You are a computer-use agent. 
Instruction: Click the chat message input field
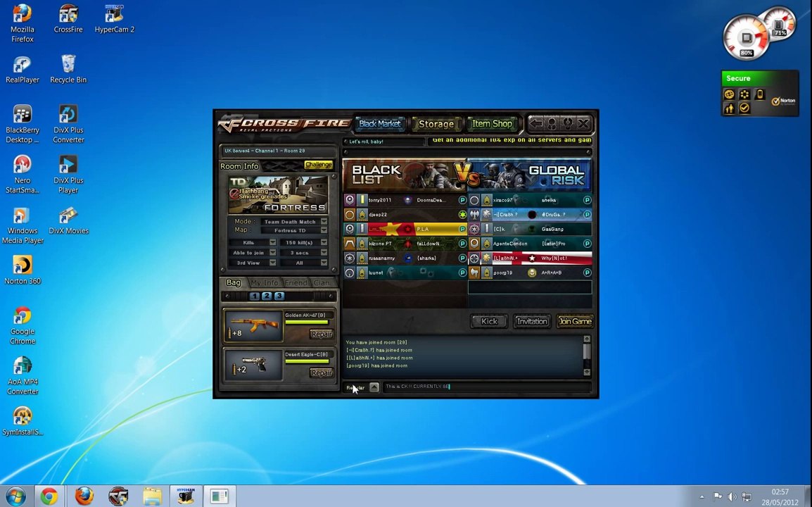(x=487, y=387)
